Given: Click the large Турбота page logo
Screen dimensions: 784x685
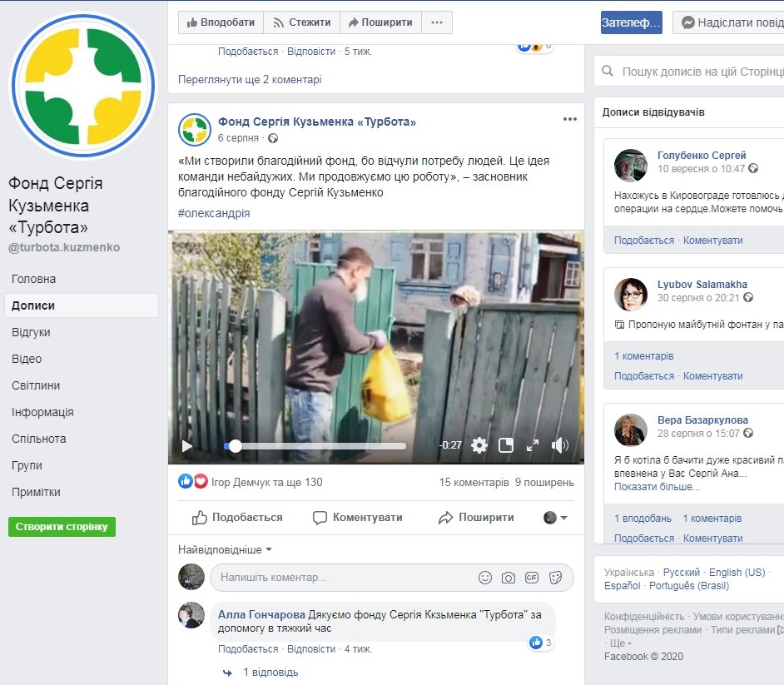Looking at the screenshot, I should pyautogui.click(x=83, y=86).
